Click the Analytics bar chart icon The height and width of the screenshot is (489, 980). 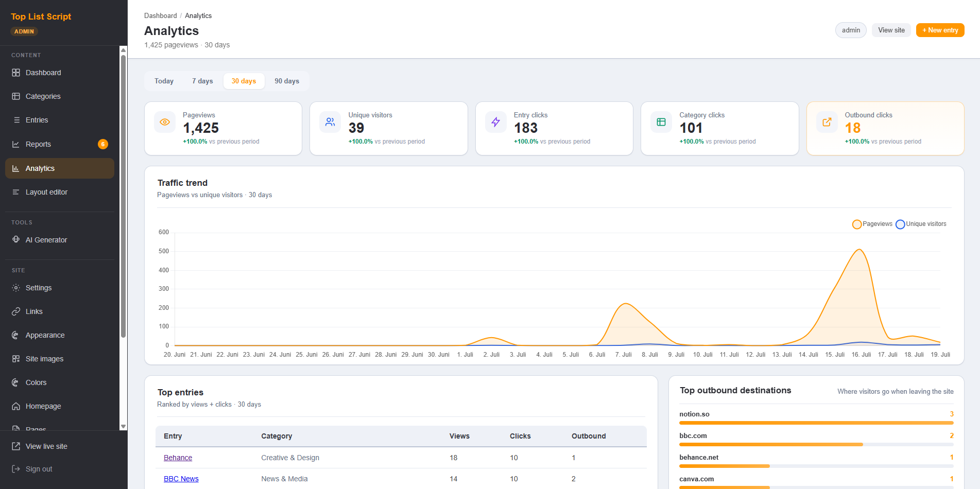point(16,168)
